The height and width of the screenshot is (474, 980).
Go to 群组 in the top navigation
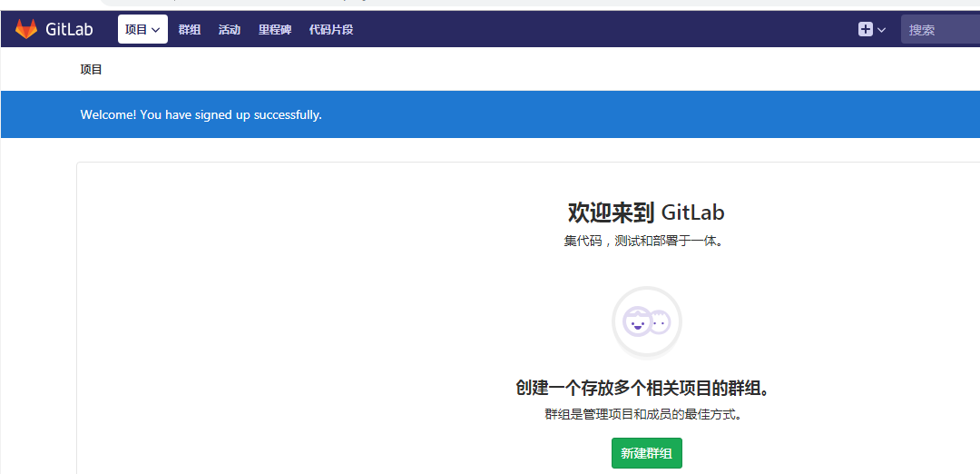coord(190,29)
